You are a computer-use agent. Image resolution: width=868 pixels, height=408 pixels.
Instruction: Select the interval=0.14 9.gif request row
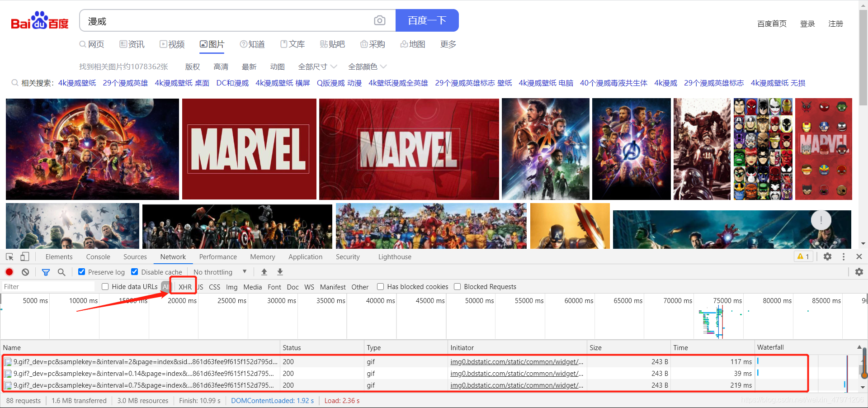click(378, 374)
